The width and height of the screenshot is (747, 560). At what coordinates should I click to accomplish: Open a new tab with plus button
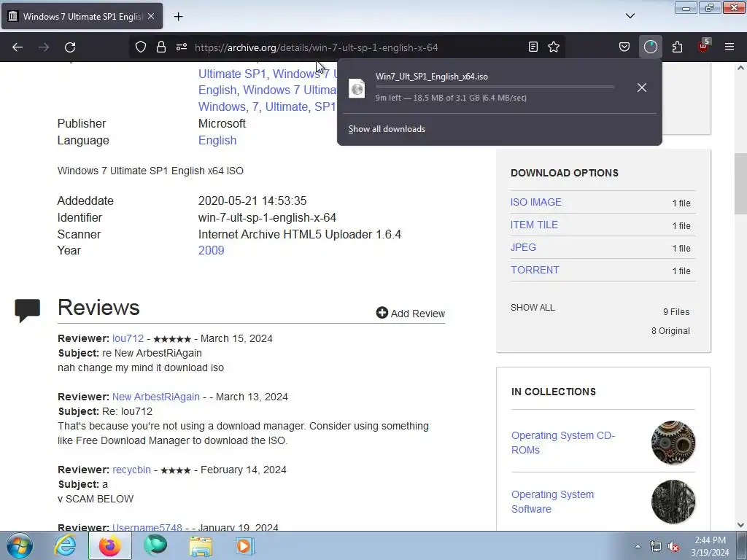tap(178, 17)
